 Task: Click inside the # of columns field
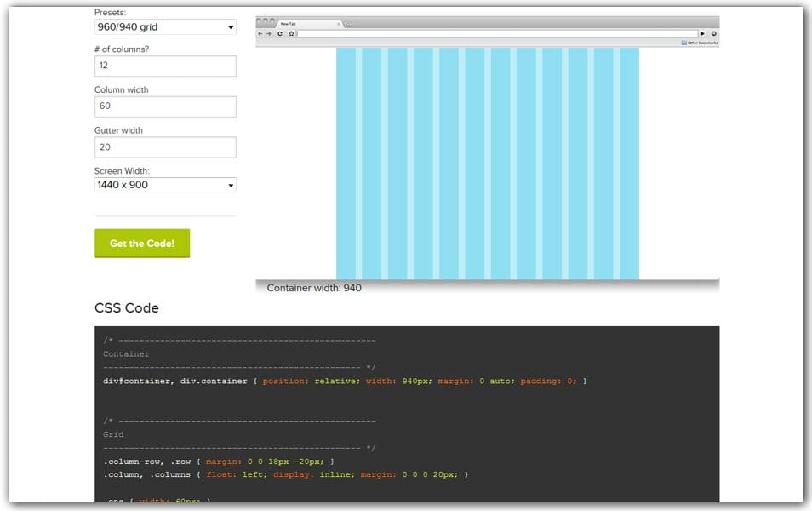click(x=164, y=66)
